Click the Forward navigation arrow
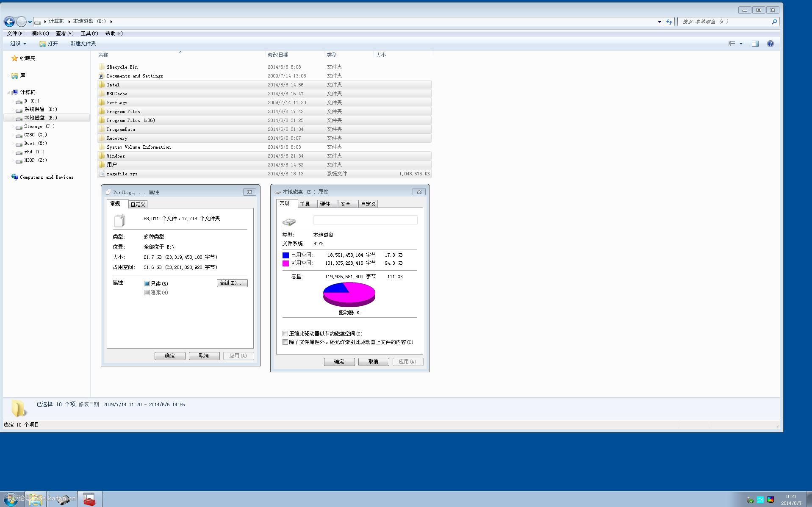The height and width of the screenshot is (507, 812). tap(21, 22)
